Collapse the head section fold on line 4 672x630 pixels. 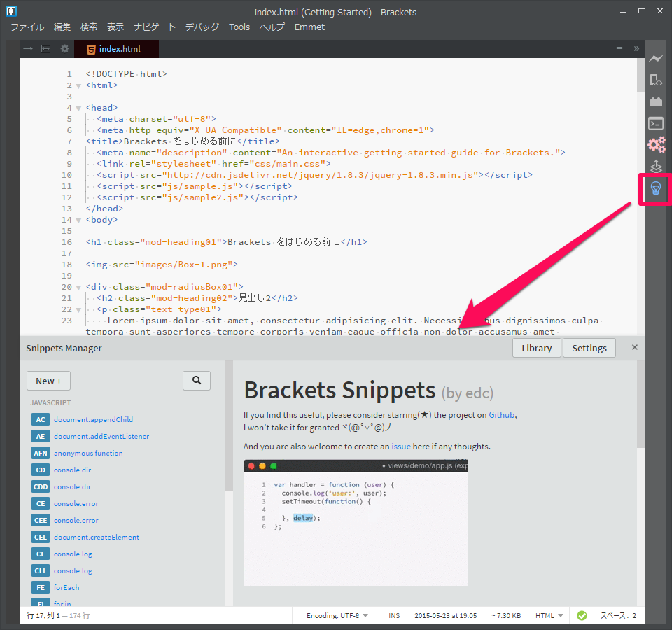(78, 108)
